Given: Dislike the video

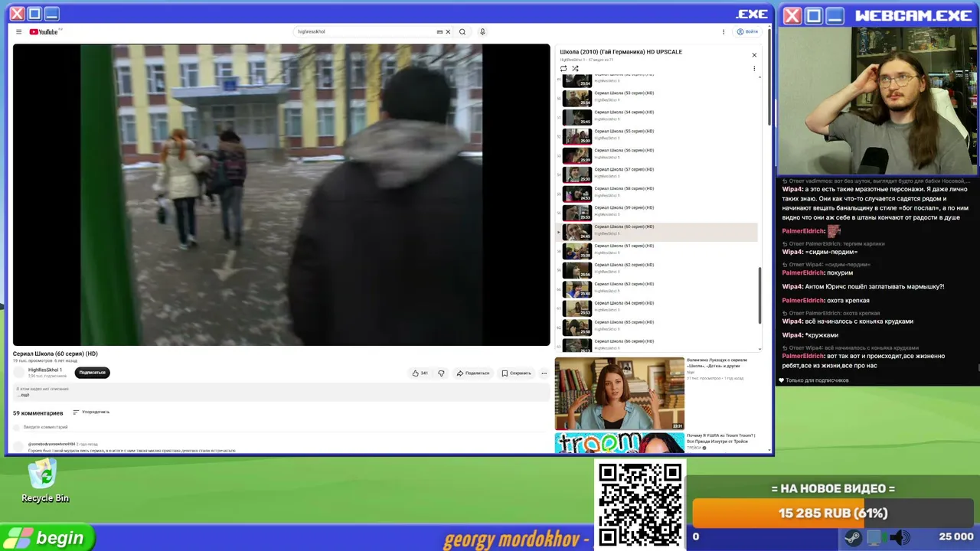Looking at the screenshot, I should (x=441, y=373).
